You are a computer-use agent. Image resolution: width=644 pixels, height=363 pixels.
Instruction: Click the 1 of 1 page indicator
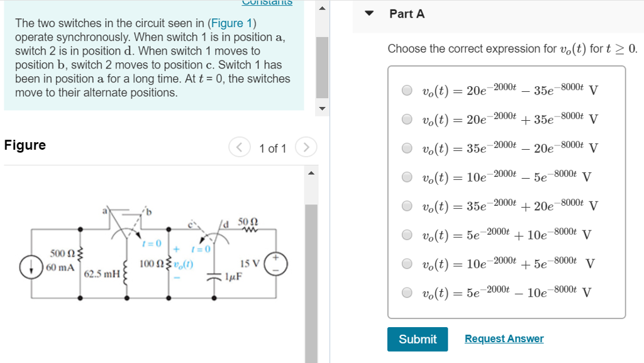273,148
